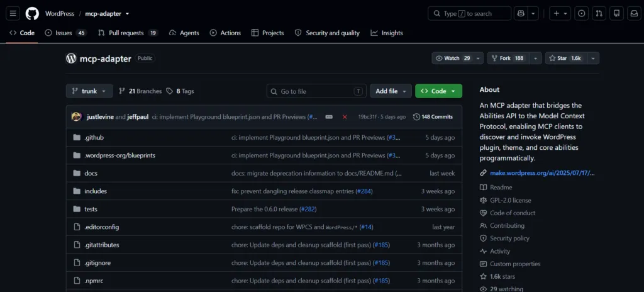The height and width of the screenshot is (292, 644).
Task: View the 8 Tags link
Action: pyautogui.click(x=180, y=91)
